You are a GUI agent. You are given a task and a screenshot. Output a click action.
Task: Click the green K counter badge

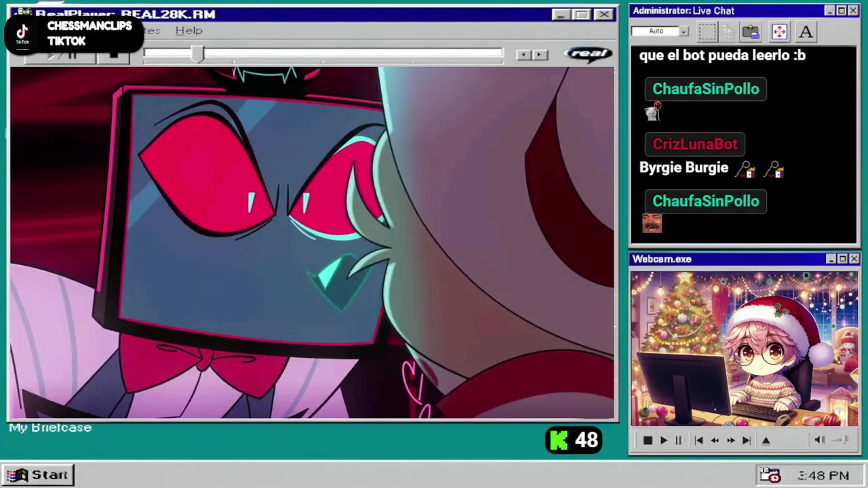(574, 441)
